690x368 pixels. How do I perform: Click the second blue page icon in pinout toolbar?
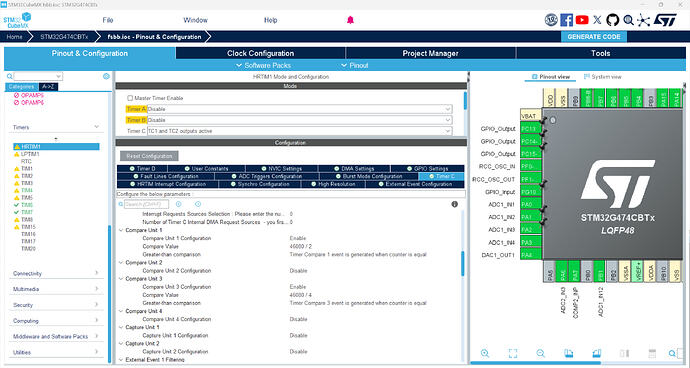coord(597,353)
